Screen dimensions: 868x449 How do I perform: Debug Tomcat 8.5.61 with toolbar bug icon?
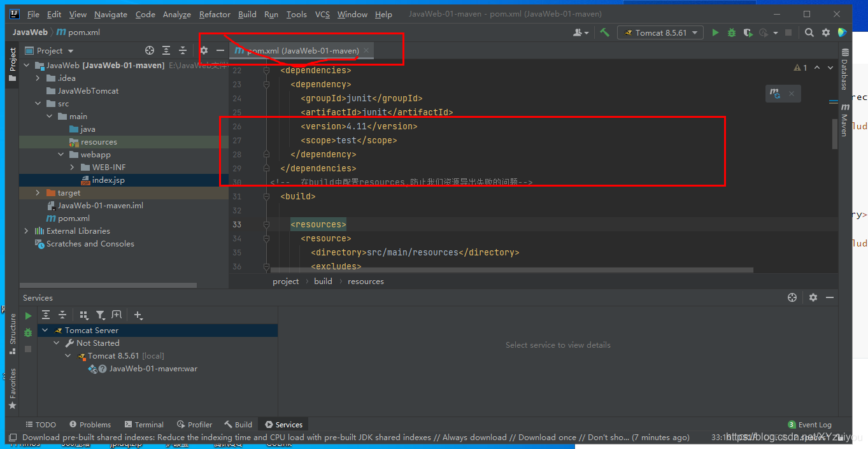[x=732, y=32]
